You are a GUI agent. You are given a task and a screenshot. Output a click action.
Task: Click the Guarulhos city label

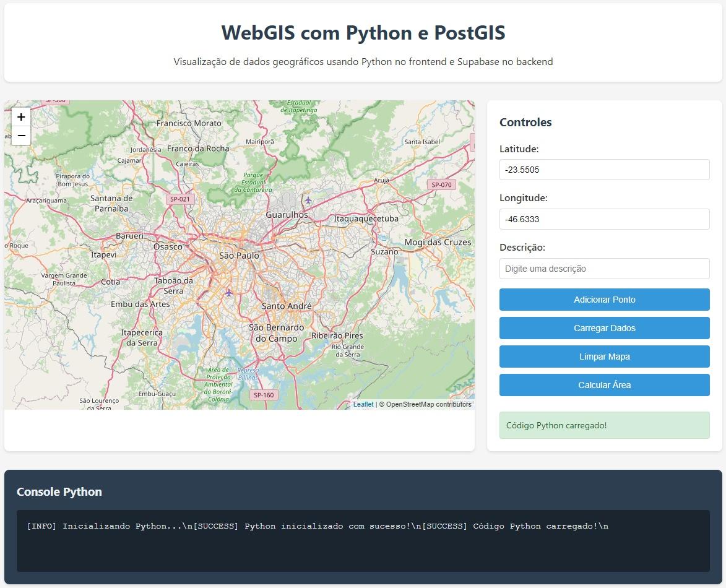[287, 215]
